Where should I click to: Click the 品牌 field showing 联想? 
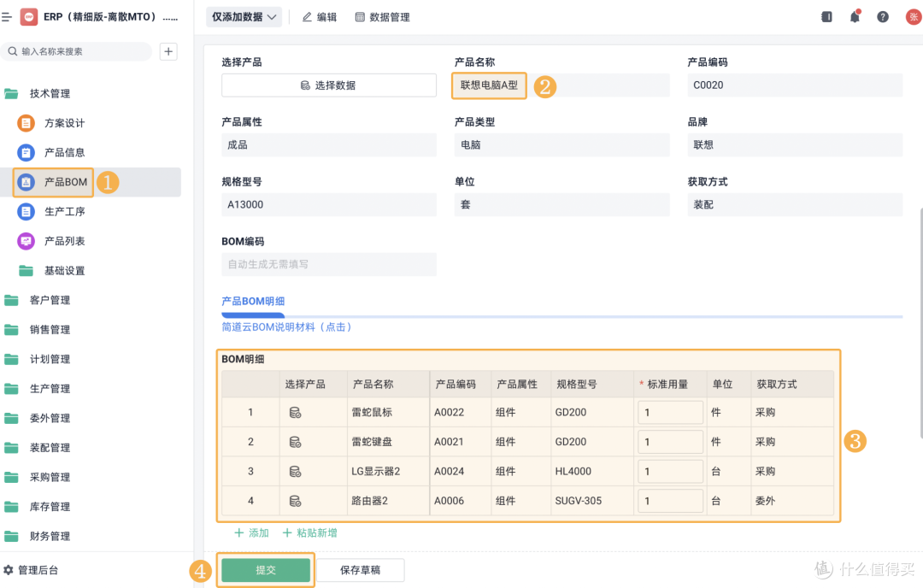coord(795,144)
